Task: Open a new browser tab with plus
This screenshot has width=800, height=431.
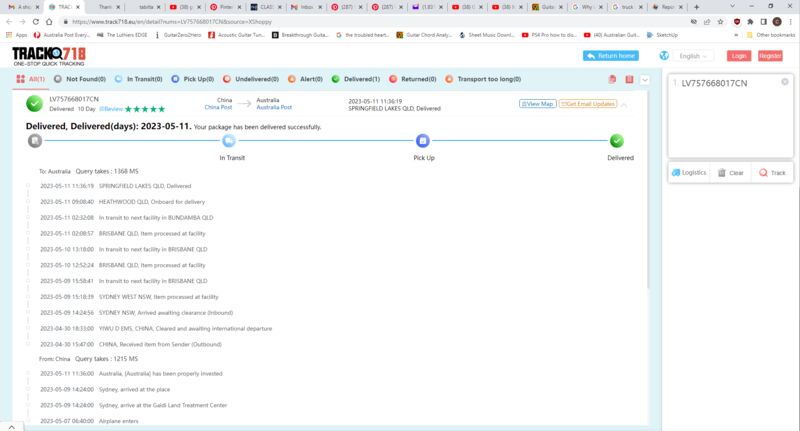Action: (696, 7)
